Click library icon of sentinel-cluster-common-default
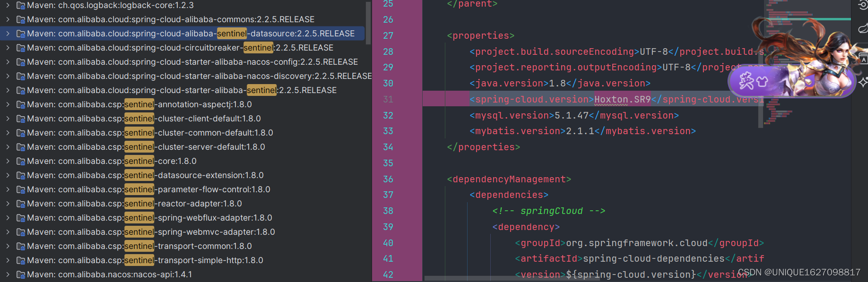 21,133
